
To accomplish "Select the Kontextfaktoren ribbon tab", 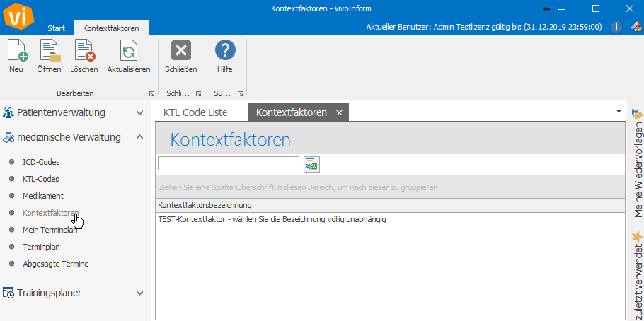I will (111, 28).
